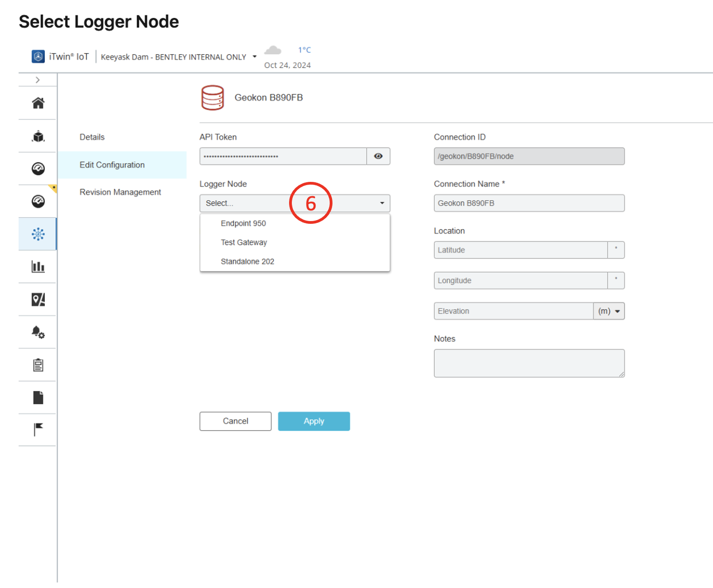Viewport: 713px width, 588px height.
Task: Click the Apply button
Action: pyautogui.click(x=314, y=421)
